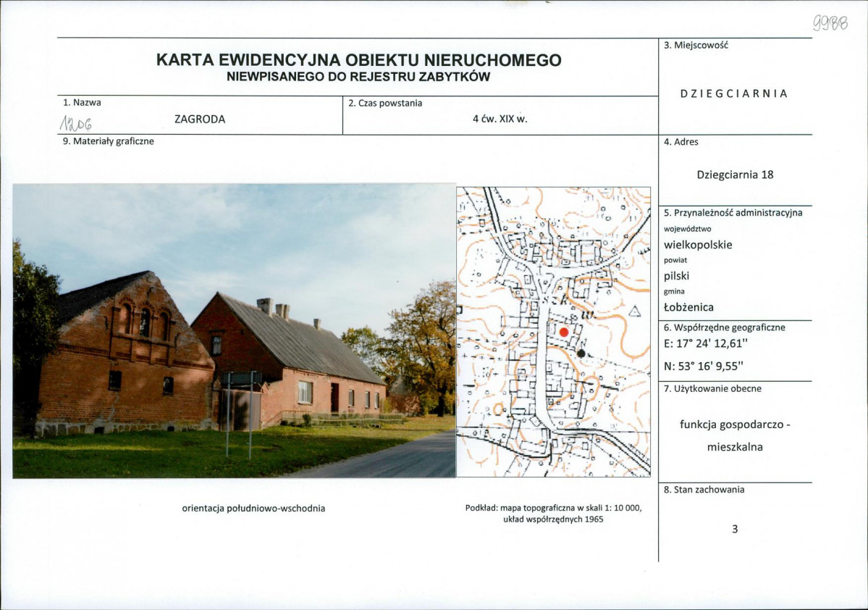This screenshot has height=610, width=868.
Task: Select the triangle symbol on the topographic map
Action: [x=633, y=313]
